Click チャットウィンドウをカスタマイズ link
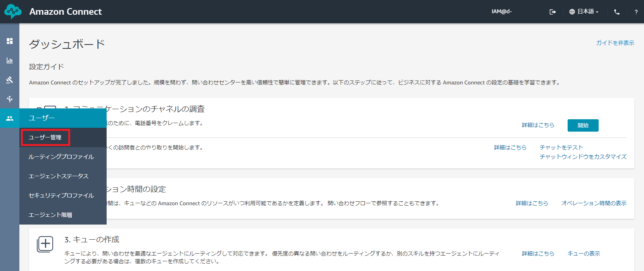 [x=583, y=157]
